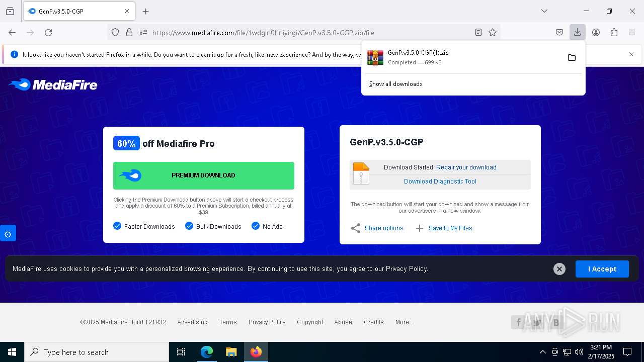Click the PREMIUM DOWNLOAD button

tap(204, 175)
